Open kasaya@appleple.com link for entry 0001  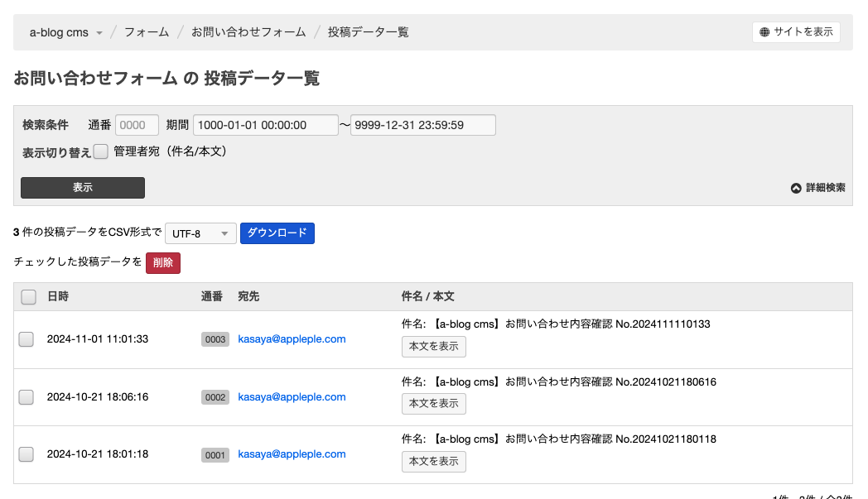(292, 454)
